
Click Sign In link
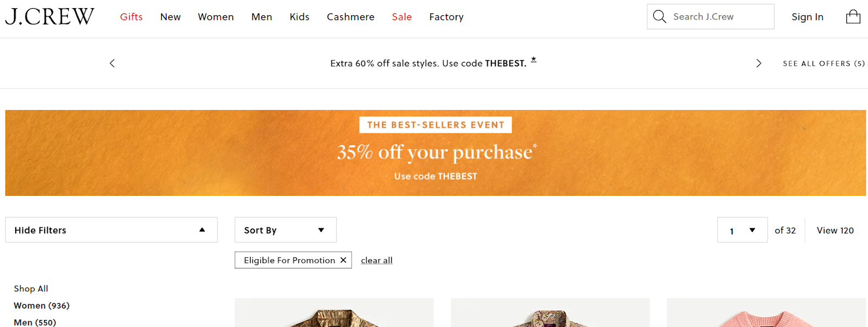[x=807, y=17]
